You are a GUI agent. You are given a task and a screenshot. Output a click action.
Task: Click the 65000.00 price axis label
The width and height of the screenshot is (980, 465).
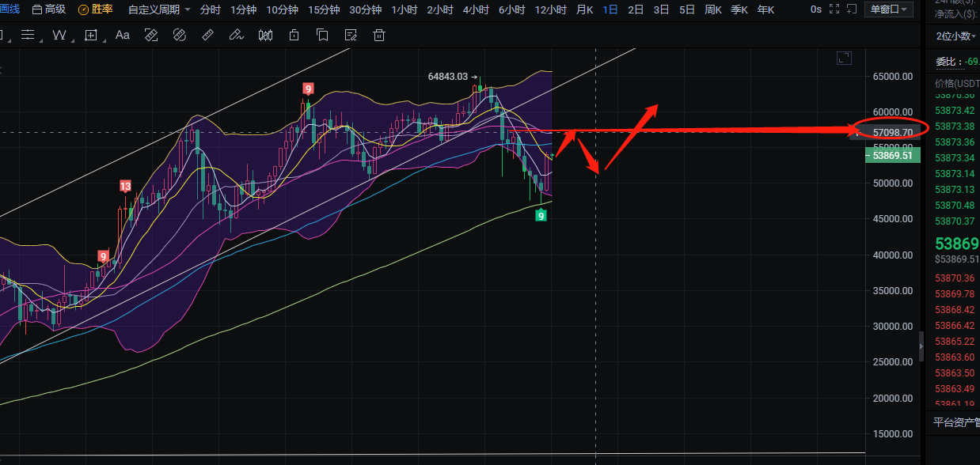pyautogui.click(x=892, y=77)
